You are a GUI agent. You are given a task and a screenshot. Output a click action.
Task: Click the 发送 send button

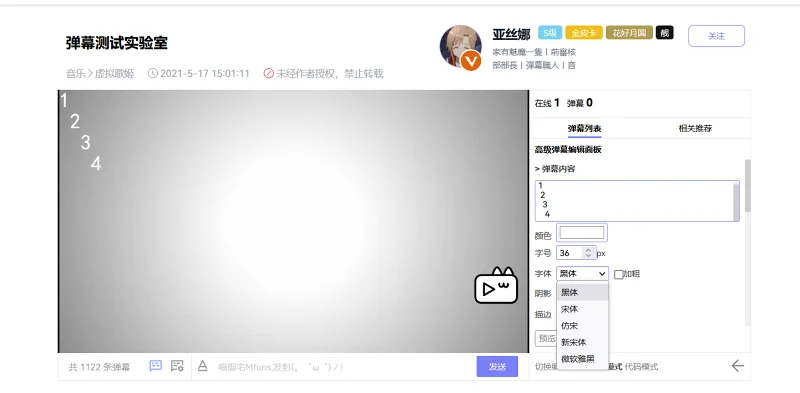click(x=497, y=366)
